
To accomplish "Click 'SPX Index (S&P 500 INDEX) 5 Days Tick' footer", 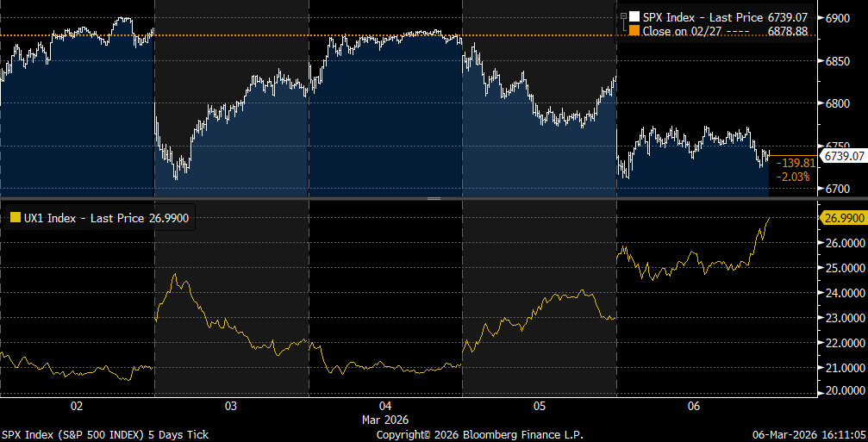I will pos(104,435).
